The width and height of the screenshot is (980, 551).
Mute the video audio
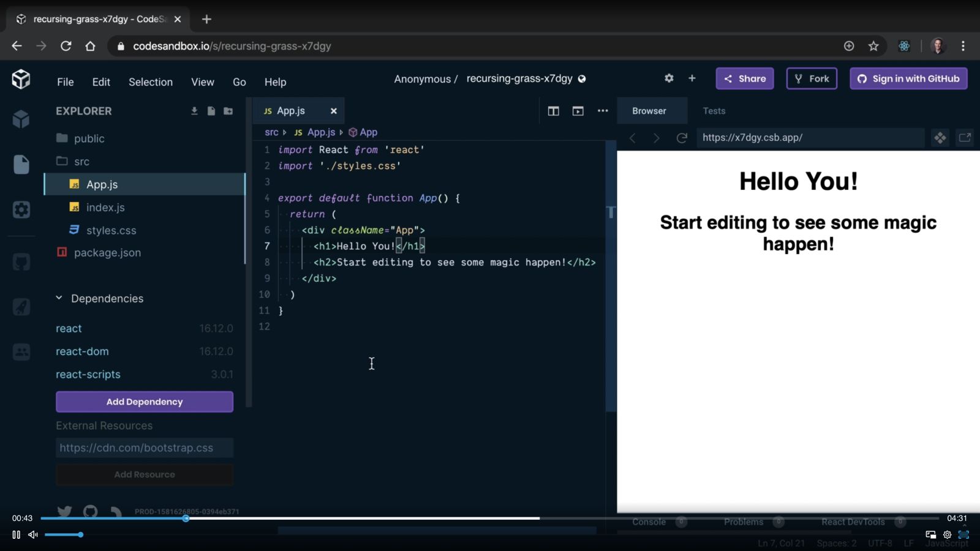(x=33, y=534)
